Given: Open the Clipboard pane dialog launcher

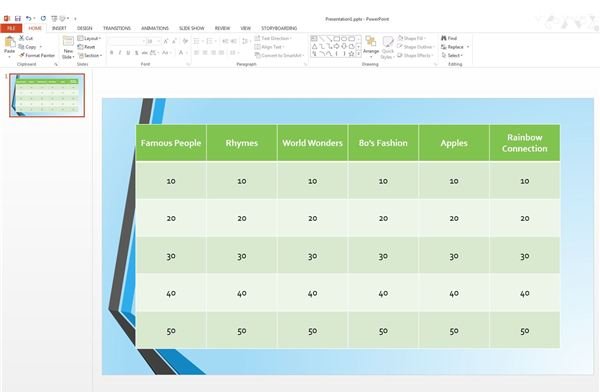Looking at the screenshot, I should 56,64.
